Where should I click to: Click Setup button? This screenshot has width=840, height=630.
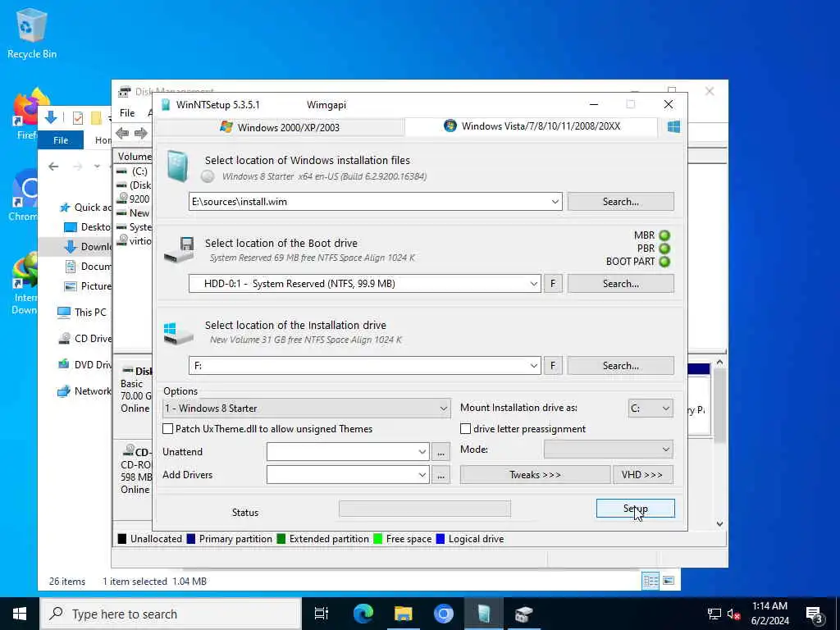[636, 509]
